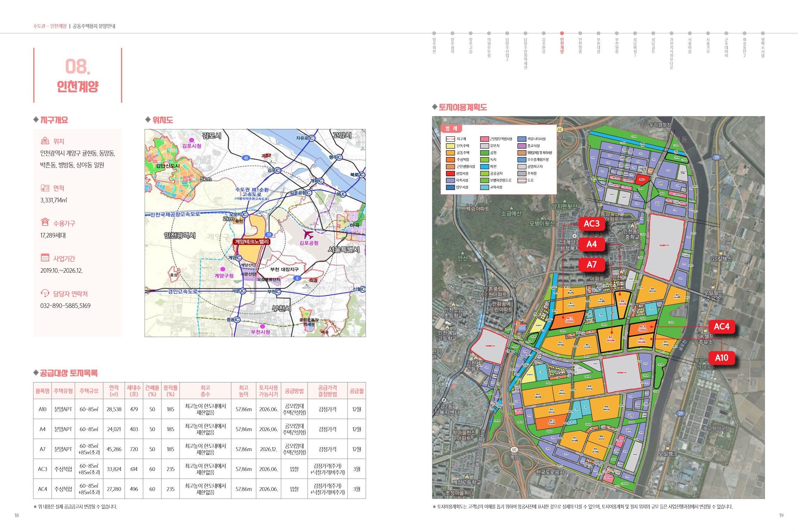Click the 면적 area icon
This screenshot has width=798, height=532.
point(45,188)
